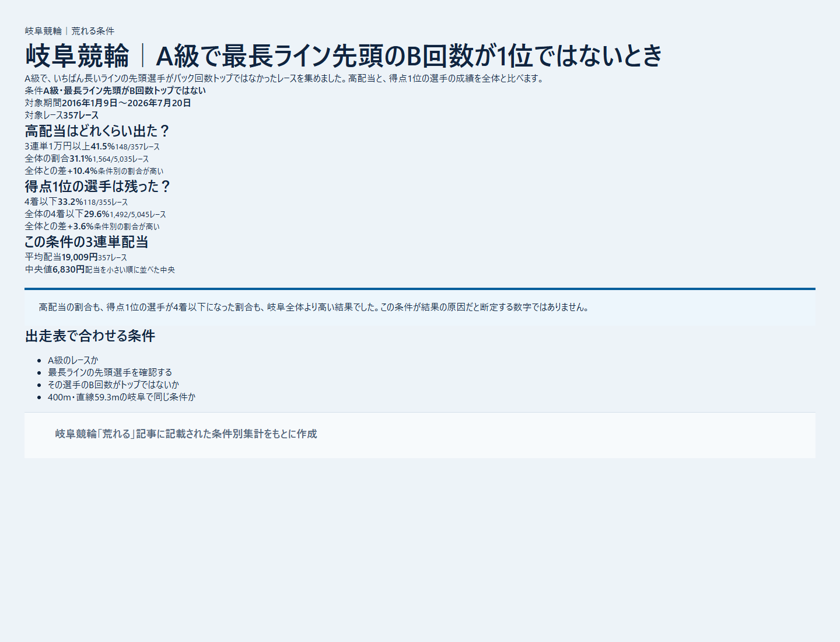Click the main page title about A級 最長ライン先頭
The width and height of the screenshot is (840, 642).
click(x=344, y=55)
